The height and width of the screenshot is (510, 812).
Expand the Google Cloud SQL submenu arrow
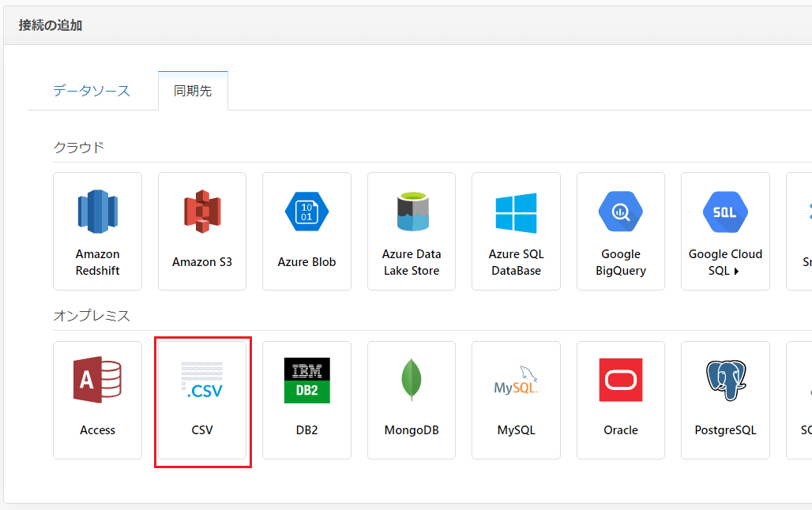(736, 272)
